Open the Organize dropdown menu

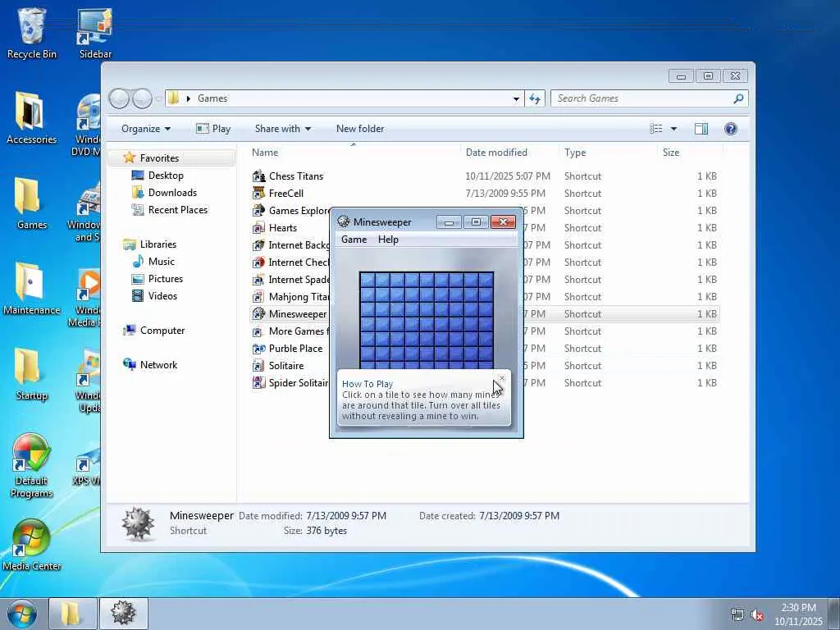click(x=146, y=129)
